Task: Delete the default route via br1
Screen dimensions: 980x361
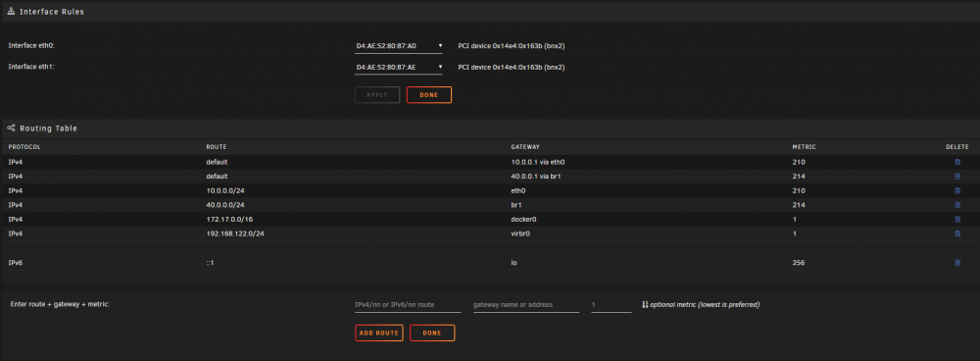Action: (x=956, y=176)
